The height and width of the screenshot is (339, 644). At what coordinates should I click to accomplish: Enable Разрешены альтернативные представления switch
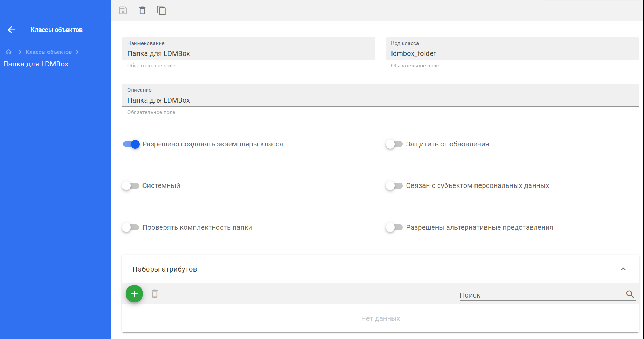(x=394, y=227)
